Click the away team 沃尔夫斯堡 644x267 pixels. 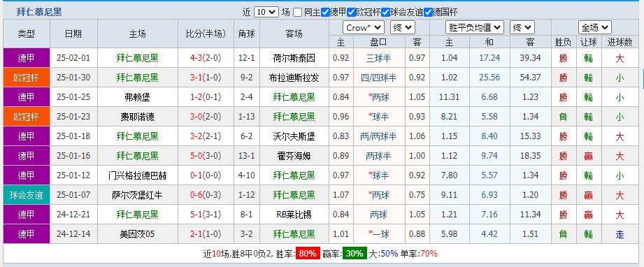point(294,136)
